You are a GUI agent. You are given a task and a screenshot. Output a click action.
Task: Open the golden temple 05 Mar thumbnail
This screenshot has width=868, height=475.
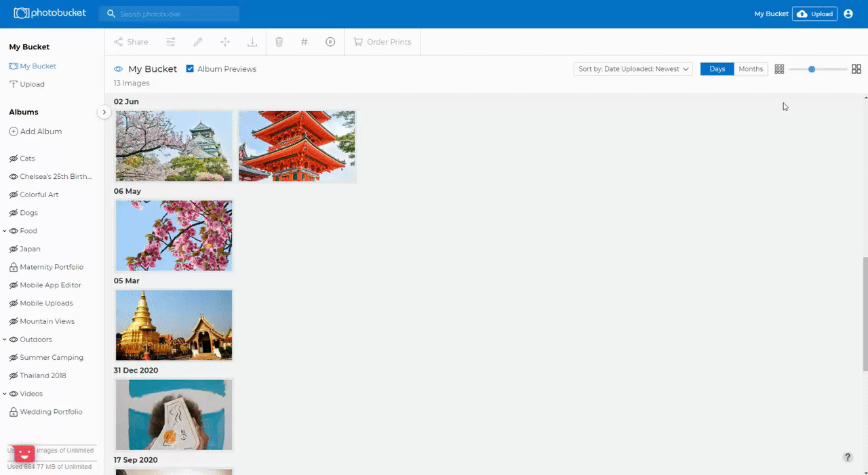[174, 325]
